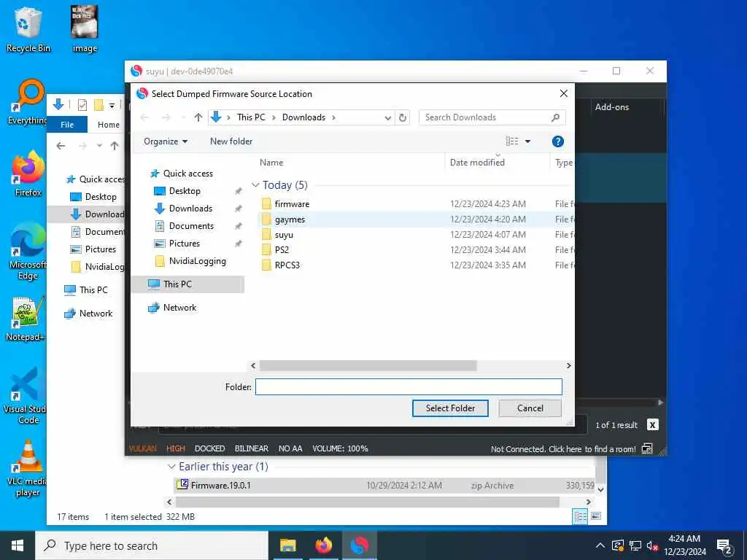The width and height of the screenshot is (747, 560).
Task: Go to Downloads in dialog sidebar
Action: [x=190, y=209]
